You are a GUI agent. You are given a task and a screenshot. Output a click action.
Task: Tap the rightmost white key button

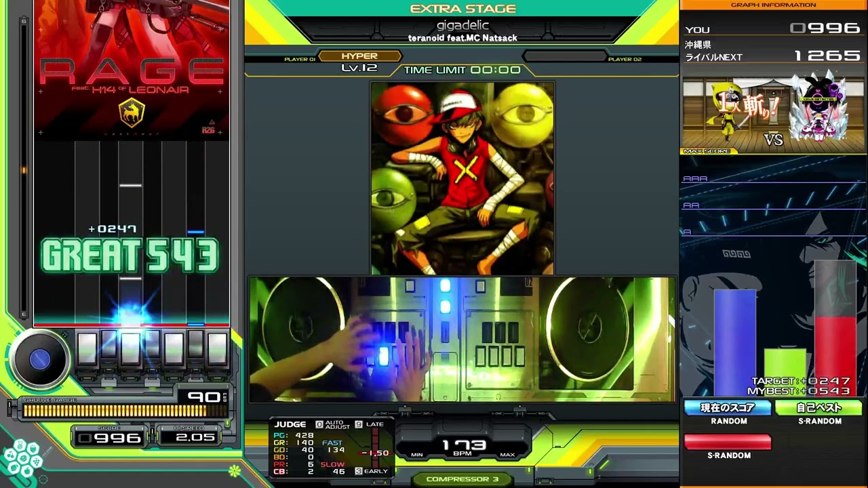pos(217,348)
